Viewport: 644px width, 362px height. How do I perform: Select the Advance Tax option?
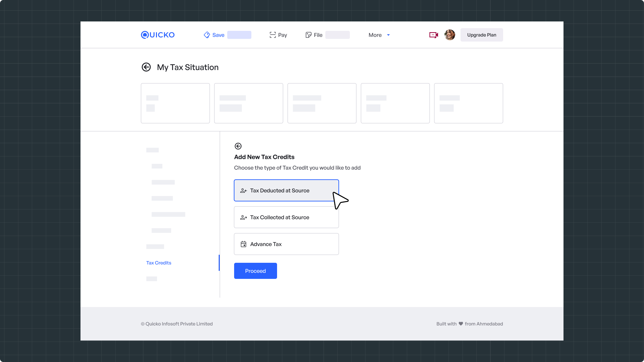286,244
